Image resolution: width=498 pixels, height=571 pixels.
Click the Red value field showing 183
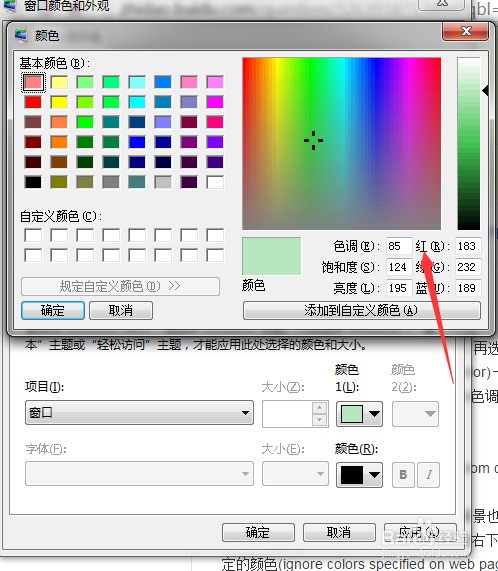[468, 246]
